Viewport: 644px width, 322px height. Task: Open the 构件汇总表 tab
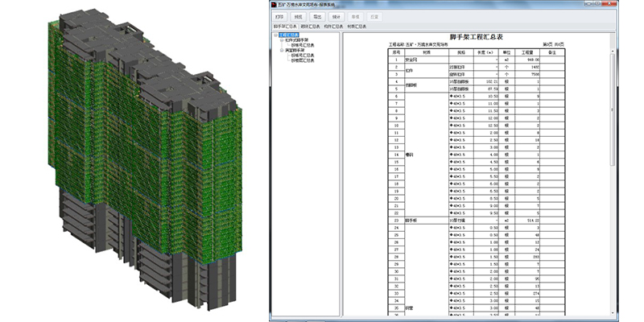(333, 27)
